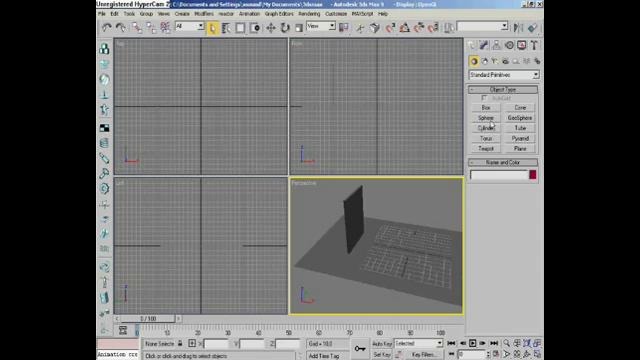Open the File menu
This screenshot has height=360, width=640.
[102, 14]
